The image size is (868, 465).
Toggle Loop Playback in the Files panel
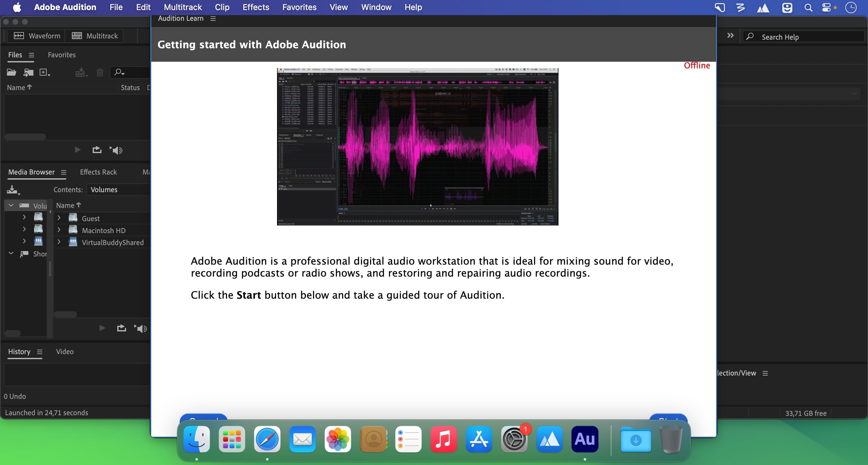[97, 150]
